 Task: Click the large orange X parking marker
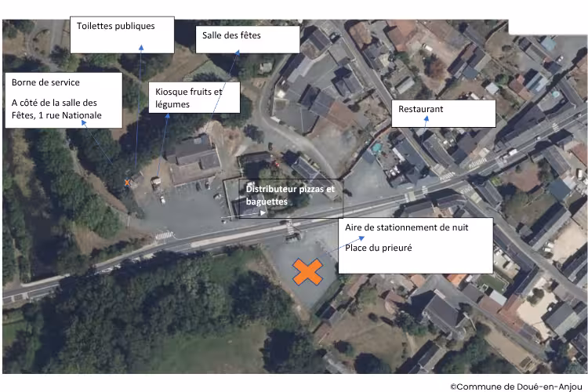tap(307, 271)
